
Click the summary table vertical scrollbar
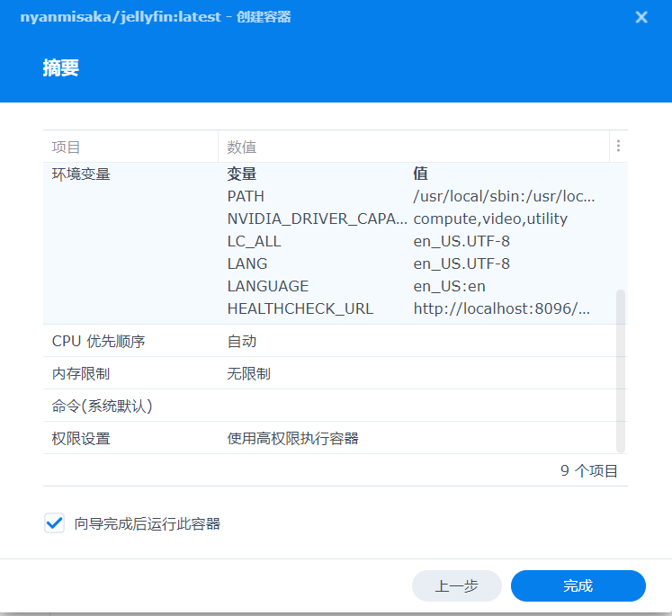tap(620, 371)
